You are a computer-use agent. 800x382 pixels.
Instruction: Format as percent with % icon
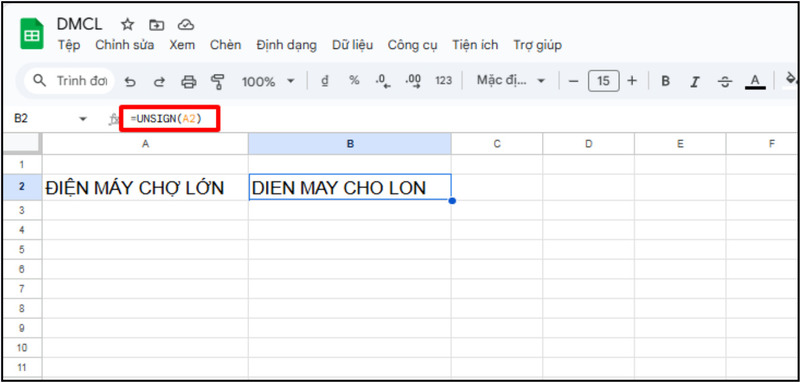coord(354,81)
